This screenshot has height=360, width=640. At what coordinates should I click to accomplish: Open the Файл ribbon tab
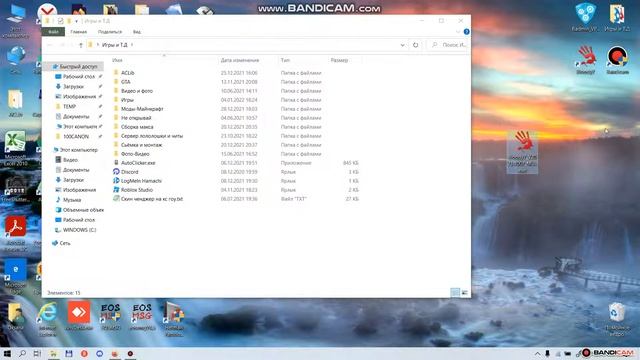53,31
